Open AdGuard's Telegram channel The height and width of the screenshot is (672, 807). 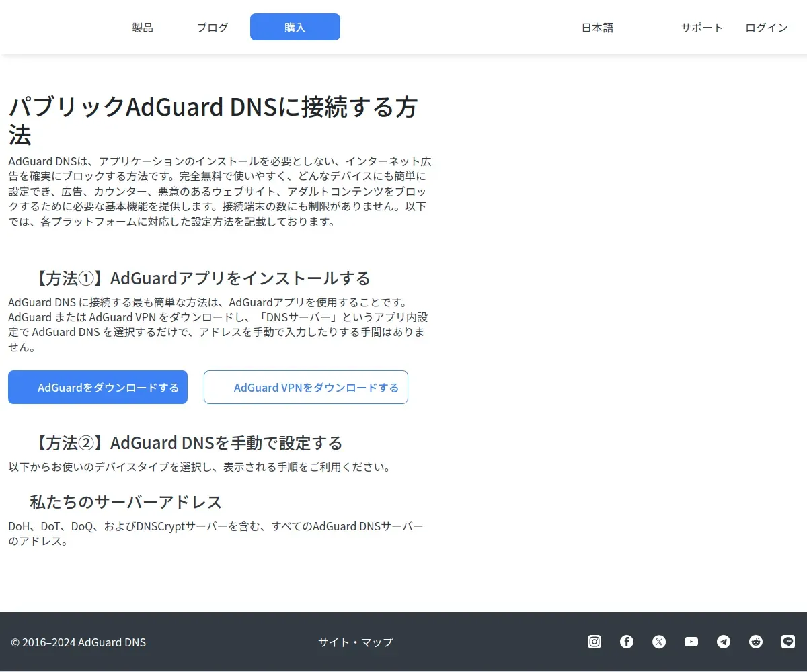(x=724, y=642)
